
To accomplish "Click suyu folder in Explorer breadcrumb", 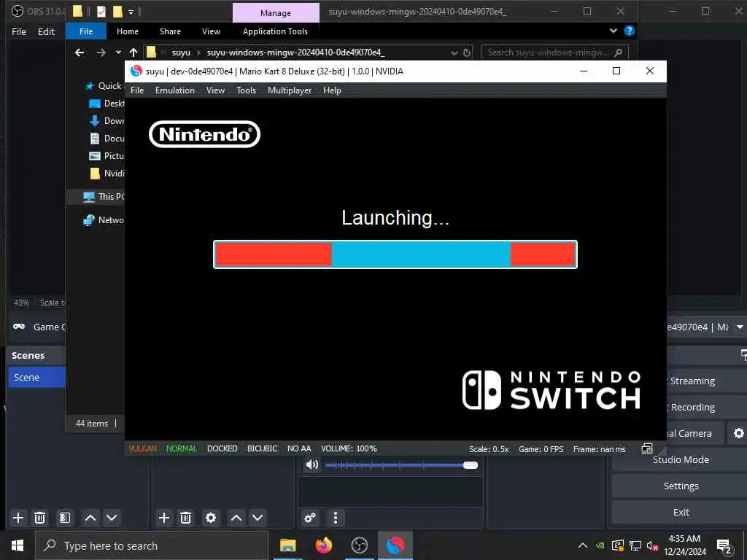I will tap(181, 52).
